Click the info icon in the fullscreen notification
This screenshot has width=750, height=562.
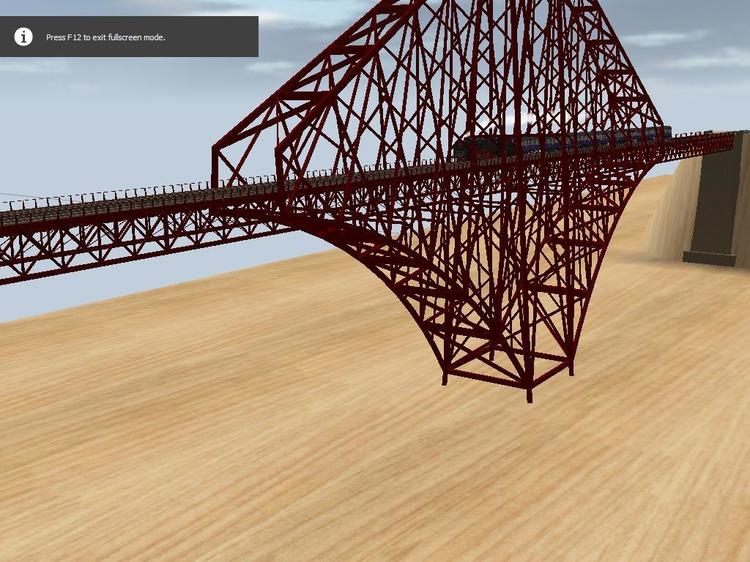tap(23, 37)
